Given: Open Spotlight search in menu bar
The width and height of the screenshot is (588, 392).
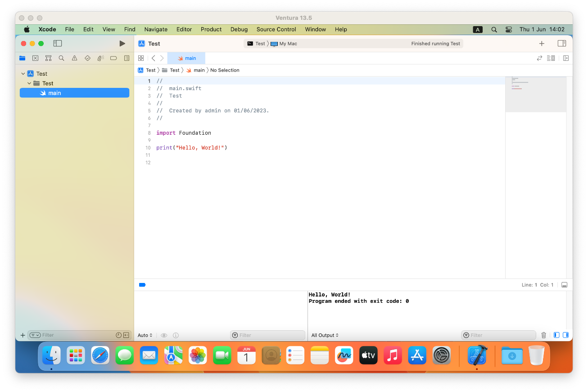Looking at the screenshot, I should [494, 29].
